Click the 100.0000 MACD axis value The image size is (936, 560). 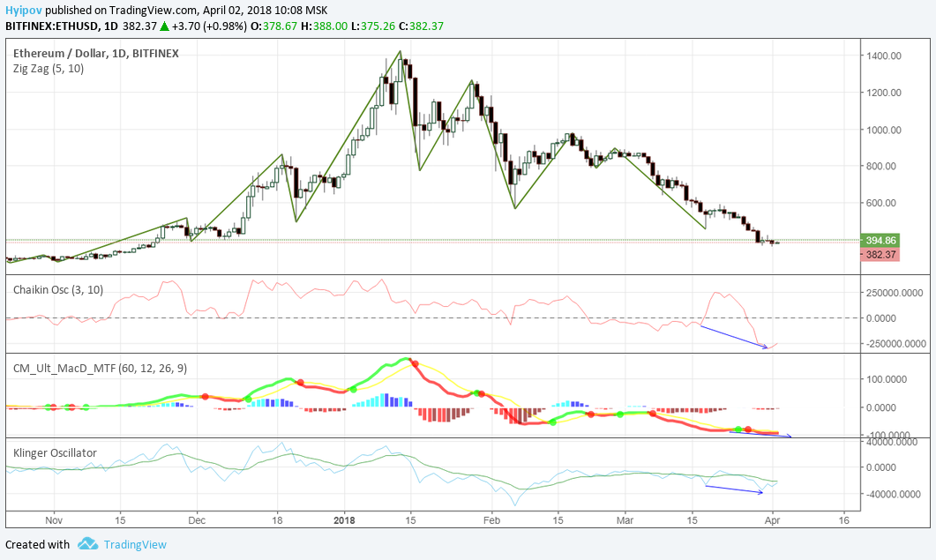(887, 379)
